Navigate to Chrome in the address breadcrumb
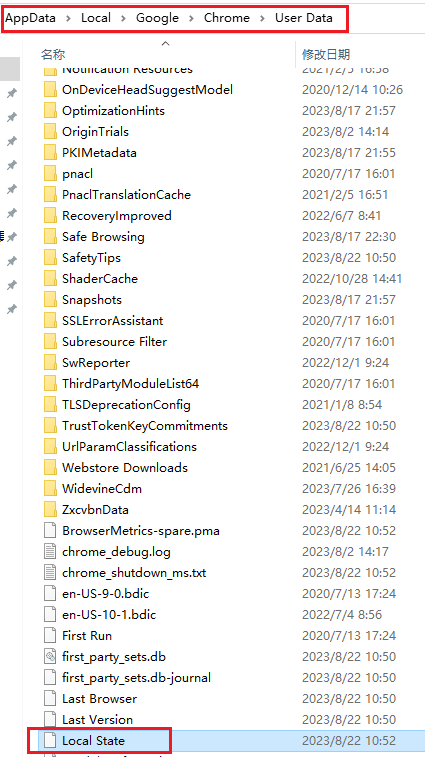The height and width of the screenshot is (757, 425). point(227,18)
